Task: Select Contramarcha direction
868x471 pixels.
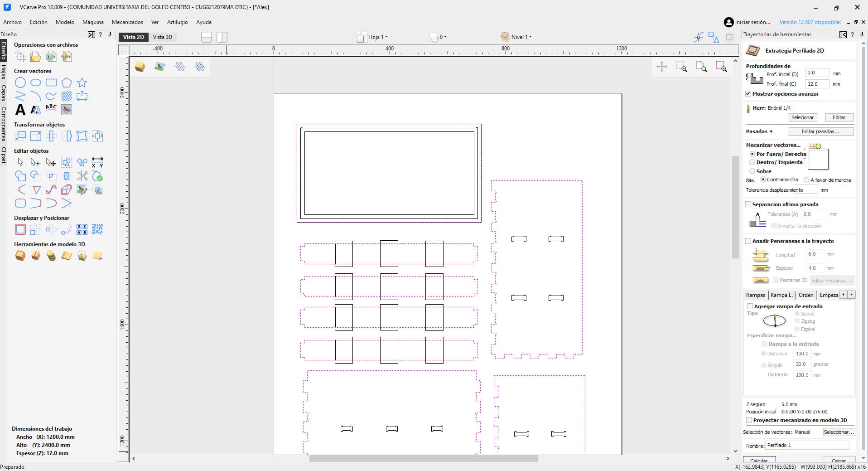Action: pos(763,180)
